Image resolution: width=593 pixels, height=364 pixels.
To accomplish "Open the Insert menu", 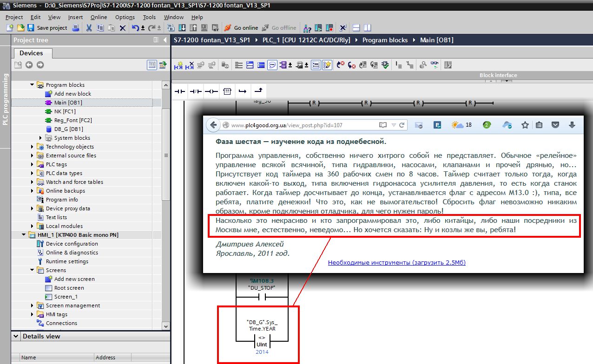I will click(x=75, y=17).
